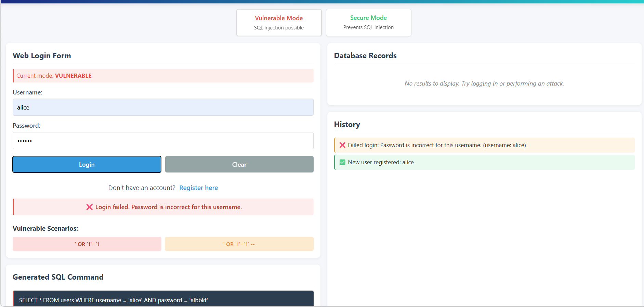Select the ' OR '1'='1 scenario

click(87, 244)
